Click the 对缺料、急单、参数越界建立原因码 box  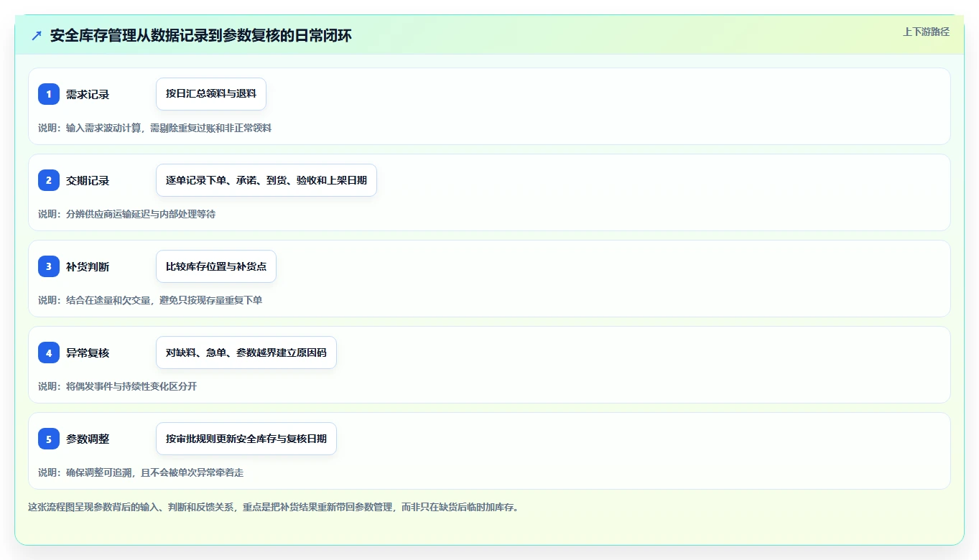coord(246,353)
